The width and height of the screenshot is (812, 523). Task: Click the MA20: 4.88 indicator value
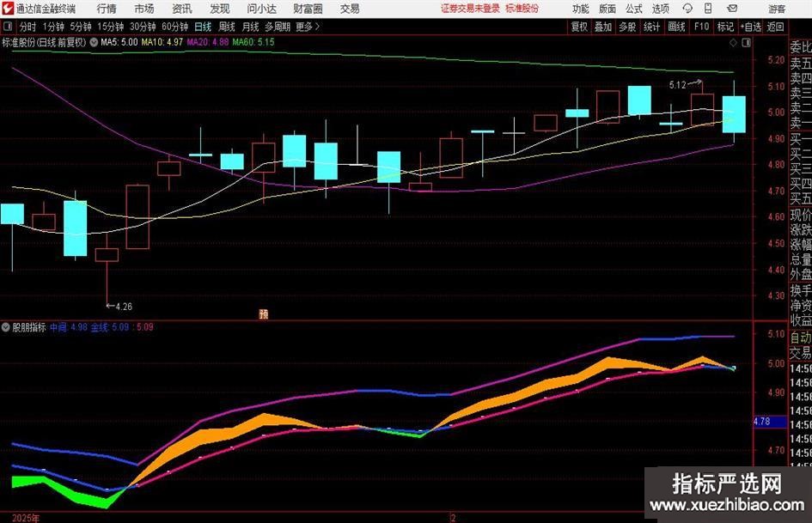point(208,42)
